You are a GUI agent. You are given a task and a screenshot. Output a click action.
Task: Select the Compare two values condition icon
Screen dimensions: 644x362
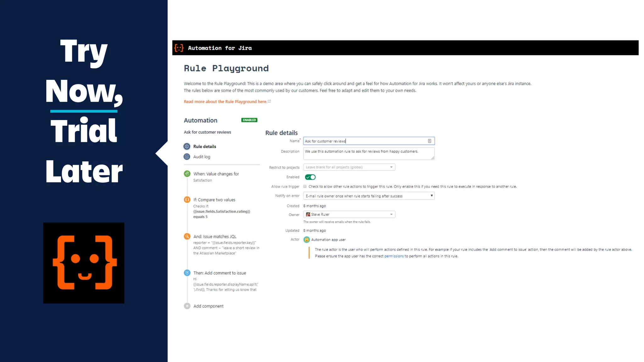(187, 200)
